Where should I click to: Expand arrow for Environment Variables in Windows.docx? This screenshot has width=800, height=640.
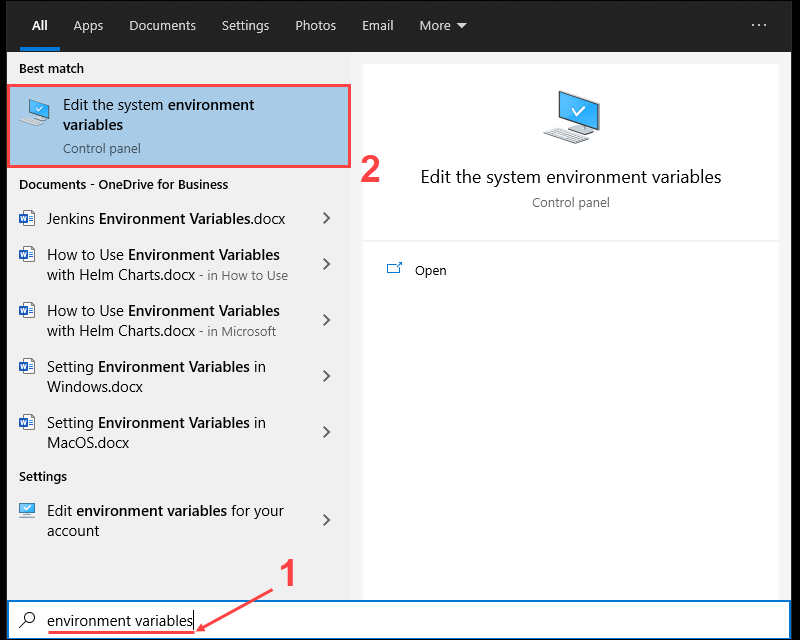point(327,376)
